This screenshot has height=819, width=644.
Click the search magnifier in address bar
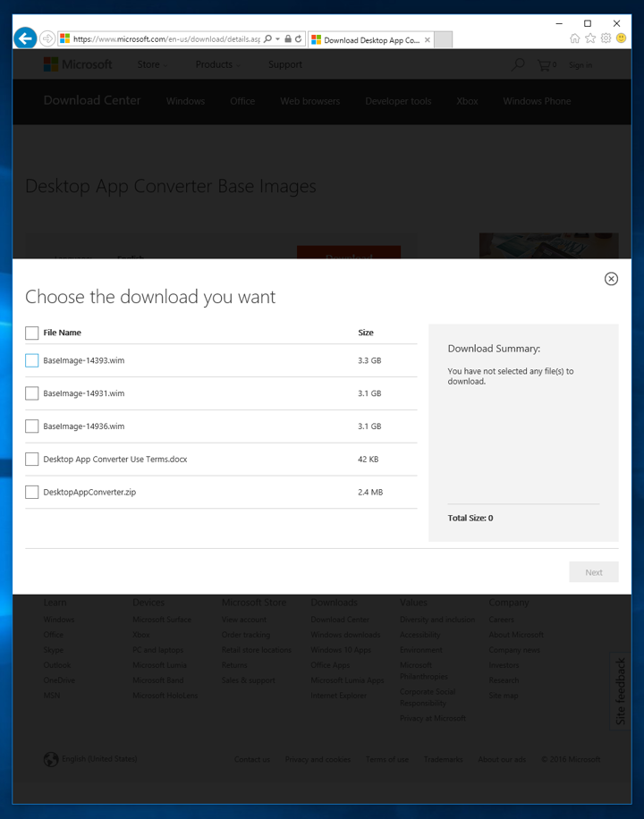coord(267,38)
